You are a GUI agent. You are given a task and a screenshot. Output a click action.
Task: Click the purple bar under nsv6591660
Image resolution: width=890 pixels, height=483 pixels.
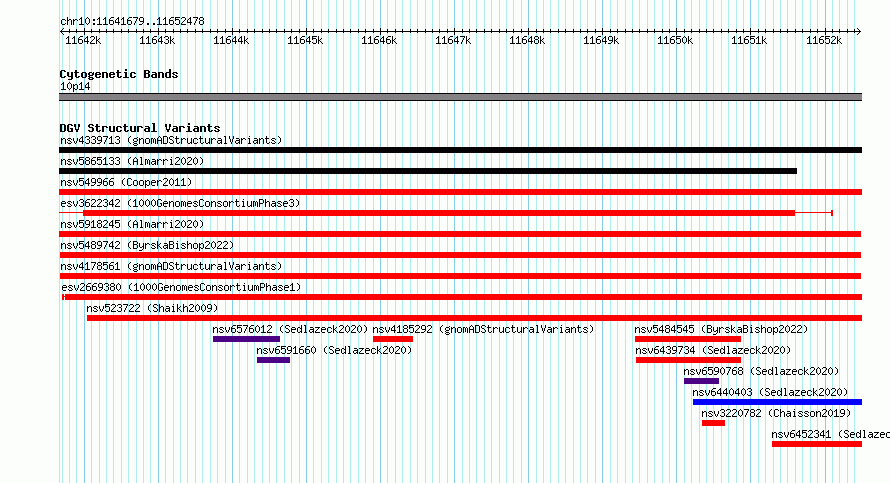click(274, 360)
